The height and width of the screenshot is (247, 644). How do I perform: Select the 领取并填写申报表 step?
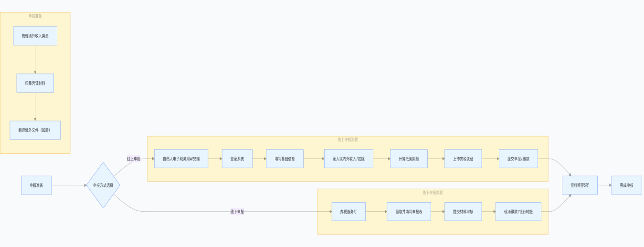409,211
